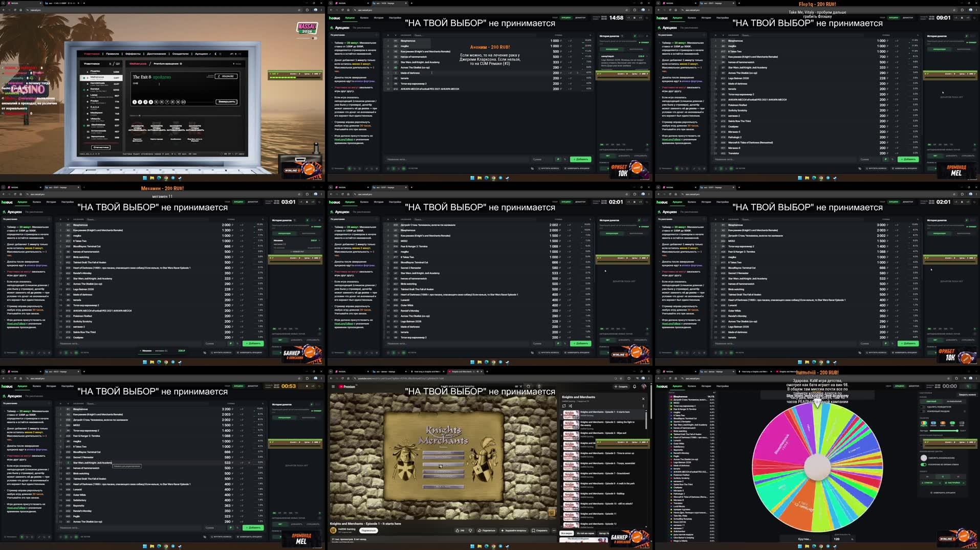This screenshot has width=980, height=550.
Task: Click the YouTube search magnifier icon
Action: [x=528, y=386]
